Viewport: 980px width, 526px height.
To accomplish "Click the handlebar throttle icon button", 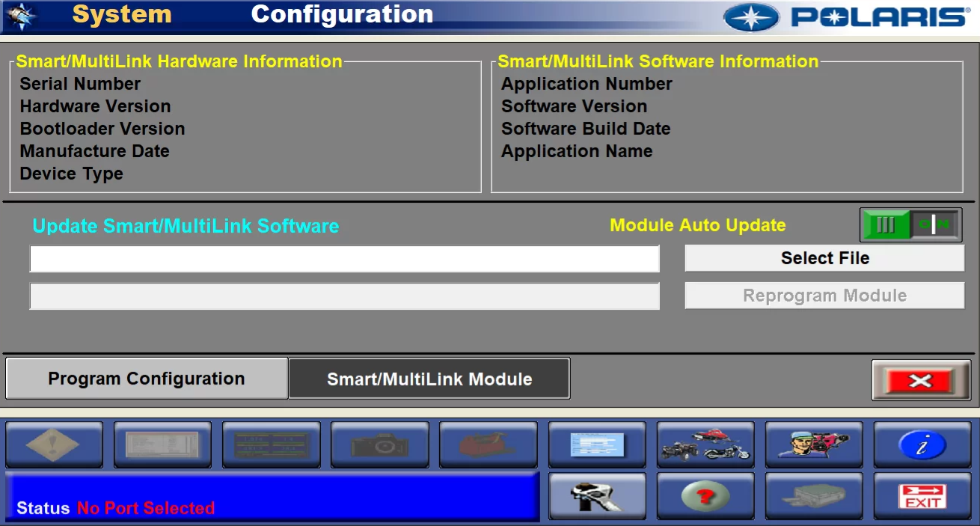I will click(596, 495).
